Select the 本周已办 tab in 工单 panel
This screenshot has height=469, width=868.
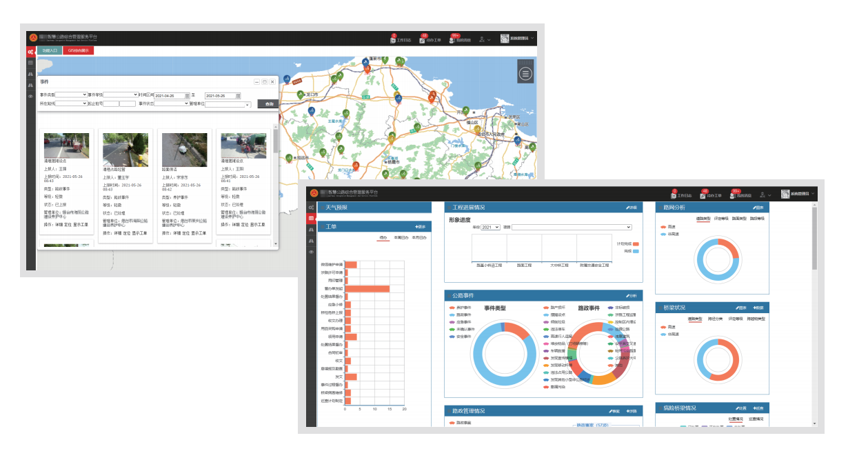click(401, 238)
